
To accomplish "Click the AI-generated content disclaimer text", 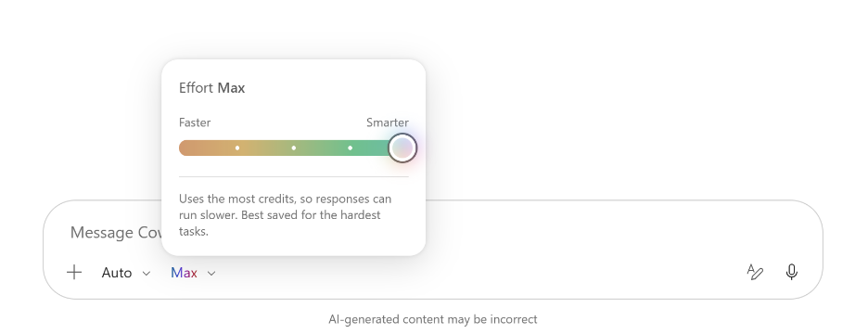I will point(433,319).
